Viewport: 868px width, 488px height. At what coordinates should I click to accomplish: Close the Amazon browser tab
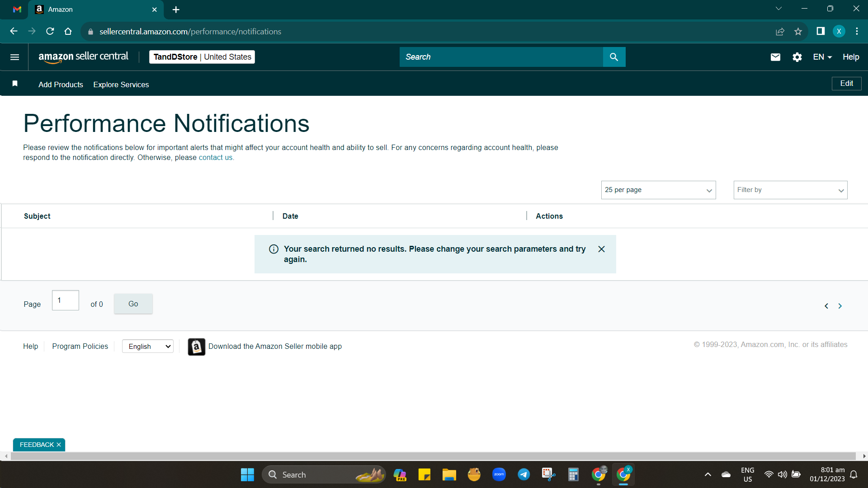(x=154, y=9)
